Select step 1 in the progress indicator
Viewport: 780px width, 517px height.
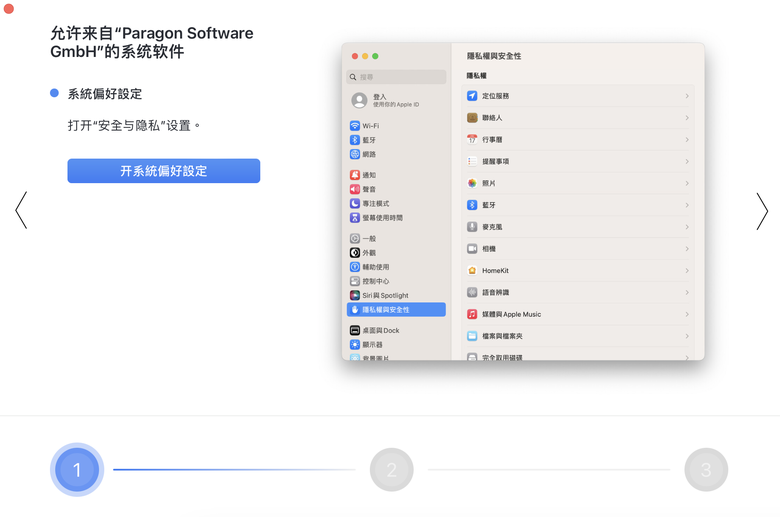(77, 469)
